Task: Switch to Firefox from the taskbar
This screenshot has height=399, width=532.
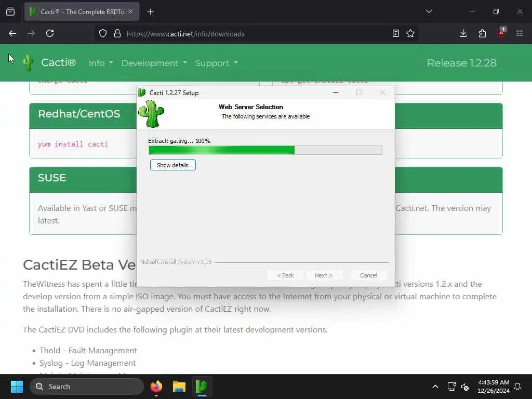Action: [x=156, y=387]
